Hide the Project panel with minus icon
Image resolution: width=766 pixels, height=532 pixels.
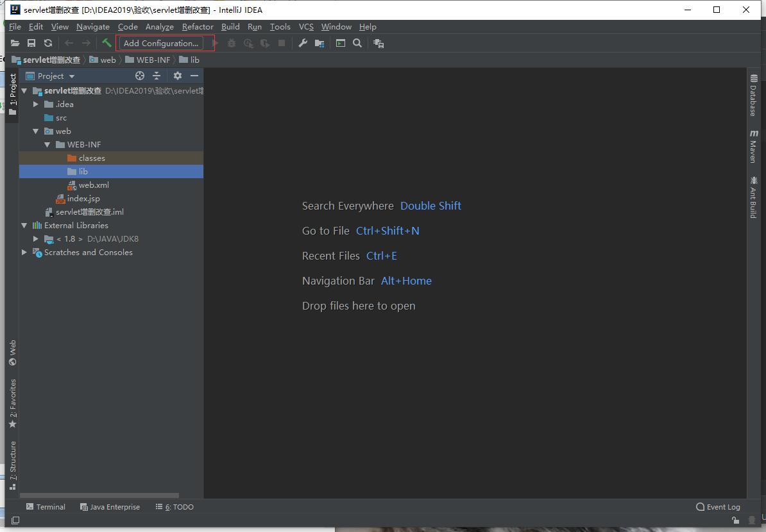pyautogui.click(x=194, y=76)
